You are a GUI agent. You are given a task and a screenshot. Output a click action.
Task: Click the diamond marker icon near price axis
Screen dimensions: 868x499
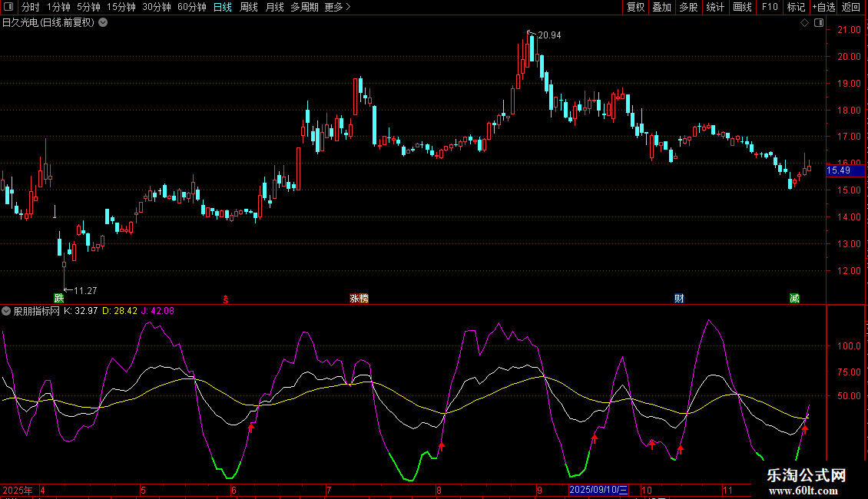pos(804,23)
